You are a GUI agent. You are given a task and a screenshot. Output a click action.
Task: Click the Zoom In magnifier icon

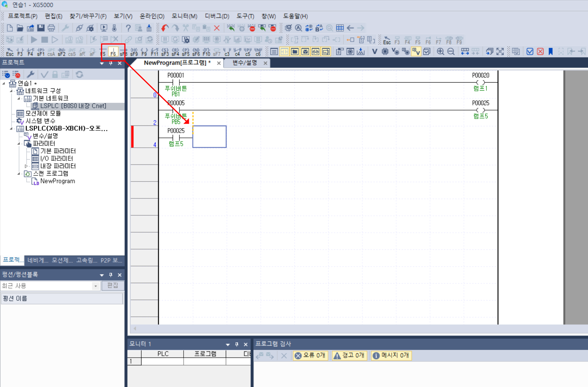pyautogui.click(x=441, y=52)
